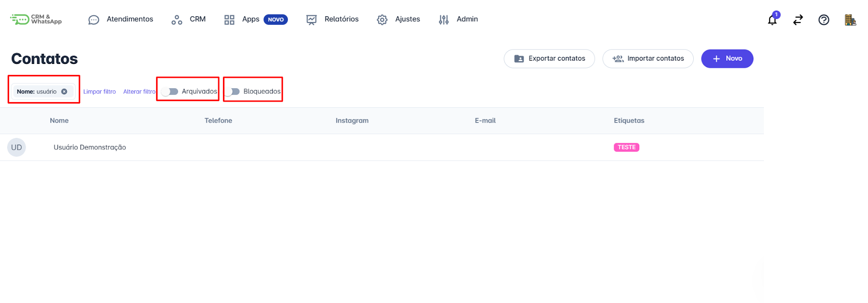Click the Ajustes gear icon
This screenshot has width=868, height=303.
382,20
